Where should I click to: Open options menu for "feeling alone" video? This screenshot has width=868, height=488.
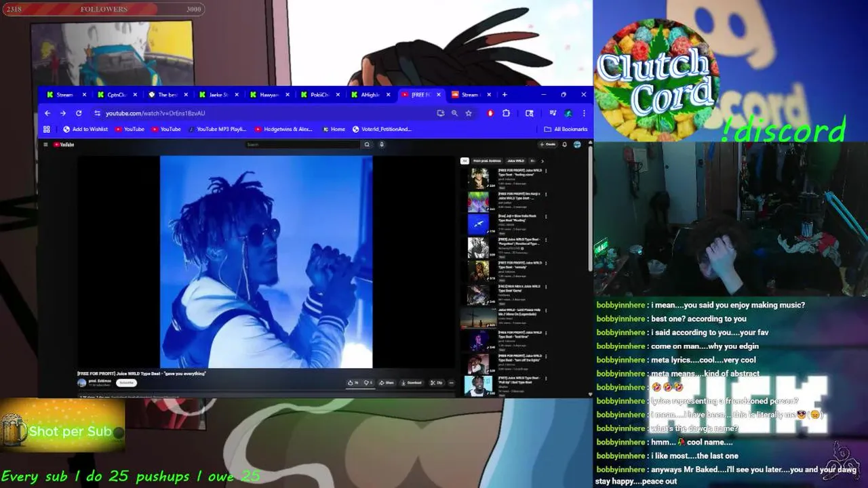[x=547, y=171]
